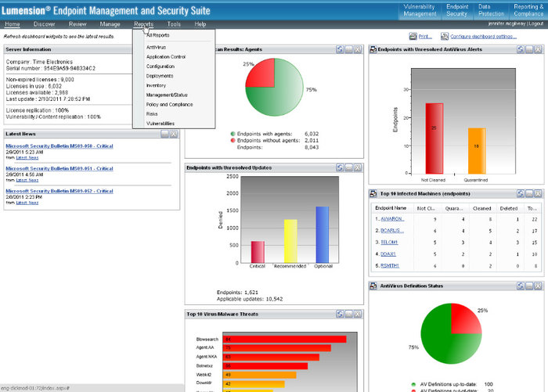
Task: Refresh the Top 10 Virus/Malware Threats widget
Action: [x=340, y=314]
